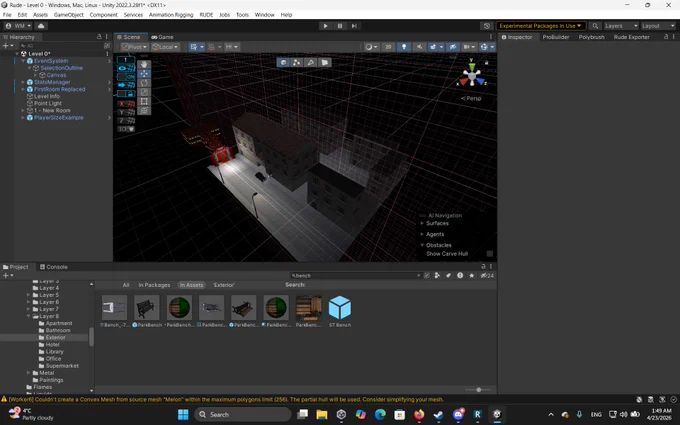
Task: Open Firefox from the taskbar
Action: click(419, 415)
